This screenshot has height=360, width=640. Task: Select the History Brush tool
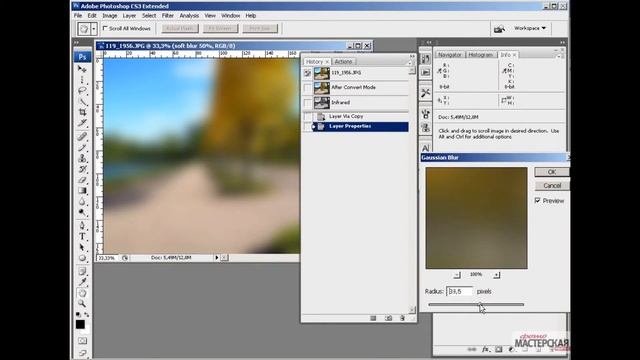[82, 169]
